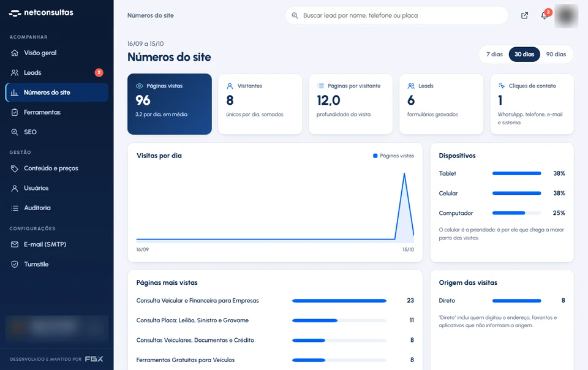
Task: Select the Leads metric card
Action: pos(441,104)
